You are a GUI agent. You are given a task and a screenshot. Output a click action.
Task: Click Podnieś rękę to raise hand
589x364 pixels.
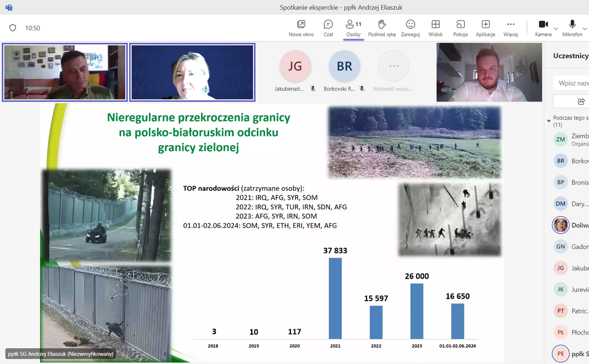click(382, 28)
